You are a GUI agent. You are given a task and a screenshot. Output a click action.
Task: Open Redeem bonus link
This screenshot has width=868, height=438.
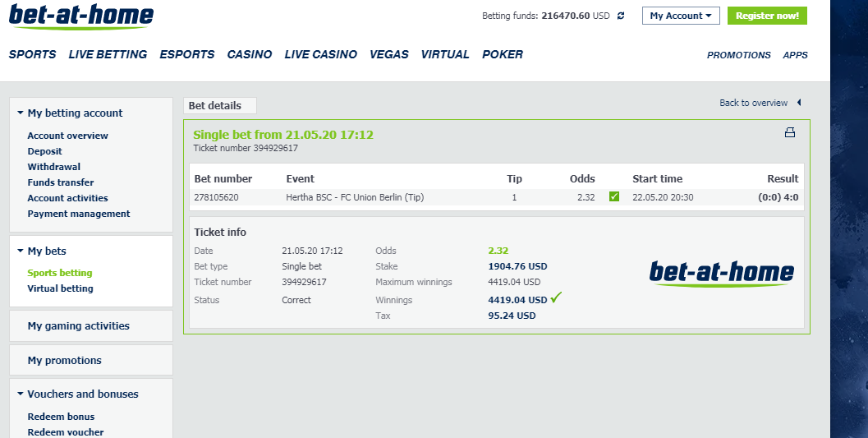coord(61,417)
